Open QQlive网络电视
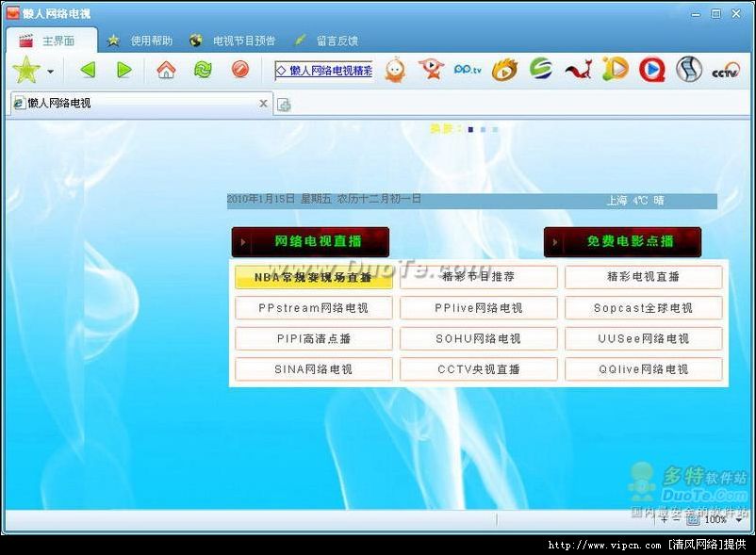The height and width of the screenshot is (555, 756). pos(644,369)
